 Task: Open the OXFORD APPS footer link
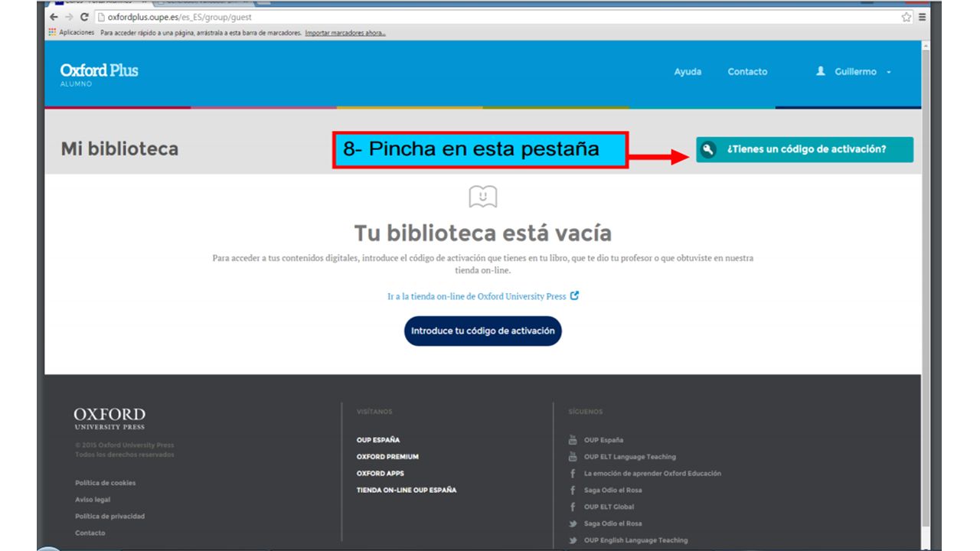pyautogui.click(x=381, y=474)
